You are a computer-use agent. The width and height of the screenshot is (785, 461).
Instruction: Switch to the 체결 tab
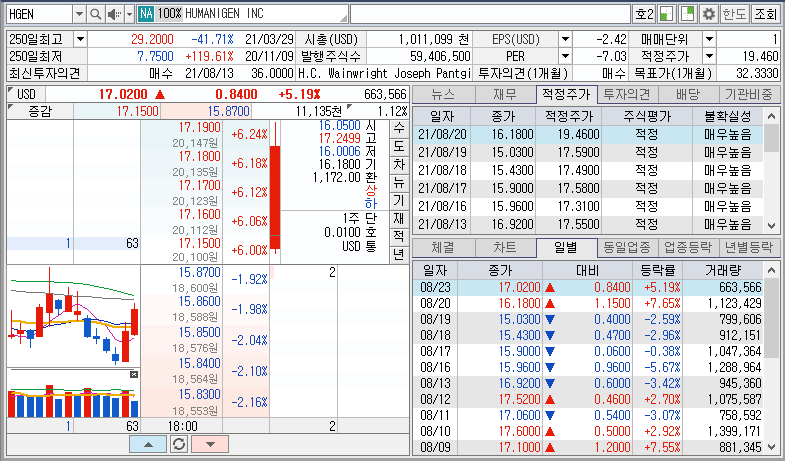coord(444,247)
